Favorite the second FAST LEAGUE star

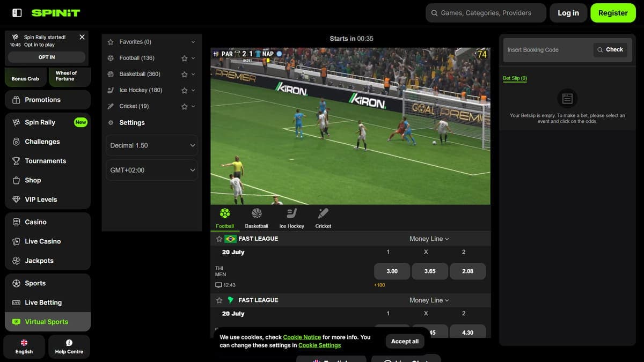click(x=219, y=300)
